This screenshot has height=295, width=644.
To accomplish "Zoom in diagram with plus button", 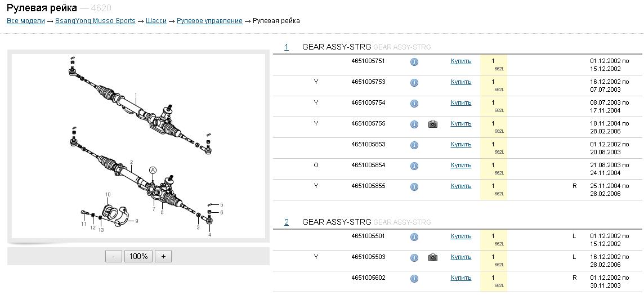I will coord(163,256).
